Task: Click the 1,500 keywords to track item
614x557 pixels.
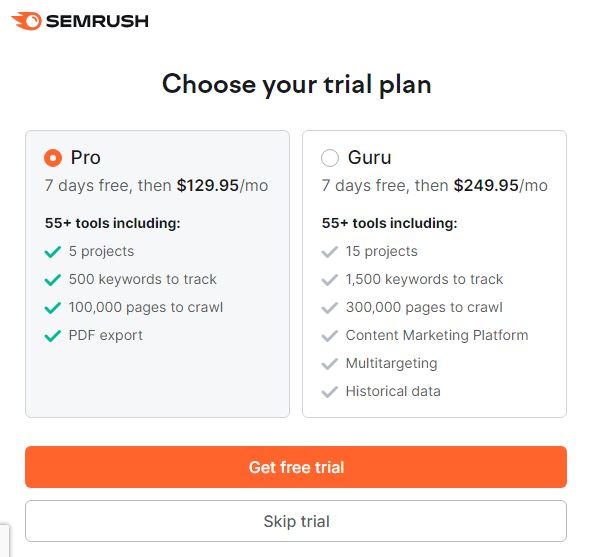Action: pos(424,279)
